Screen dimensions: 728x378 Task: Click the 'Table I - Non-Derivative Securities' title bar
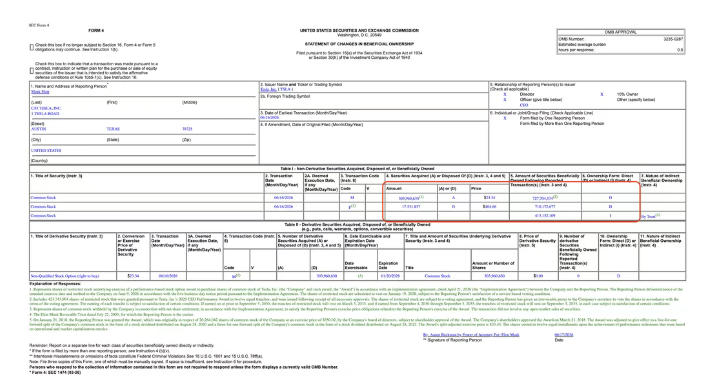pos(358,169)
